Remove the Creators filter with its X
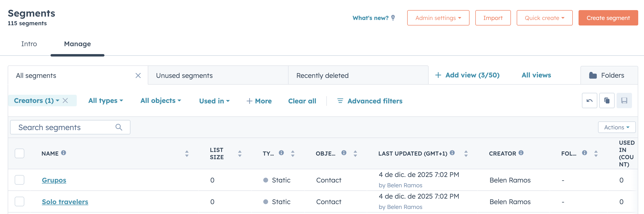 (65, 101)
